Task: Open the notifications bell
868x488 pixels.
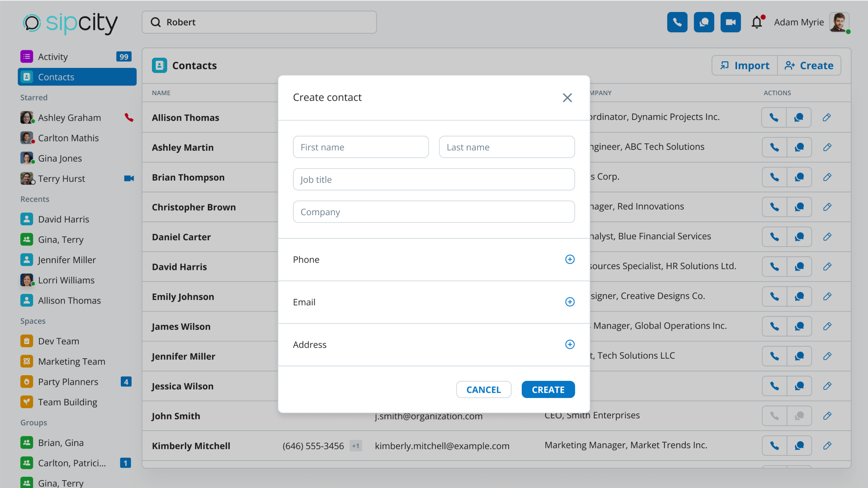Action: coord(757,22)
